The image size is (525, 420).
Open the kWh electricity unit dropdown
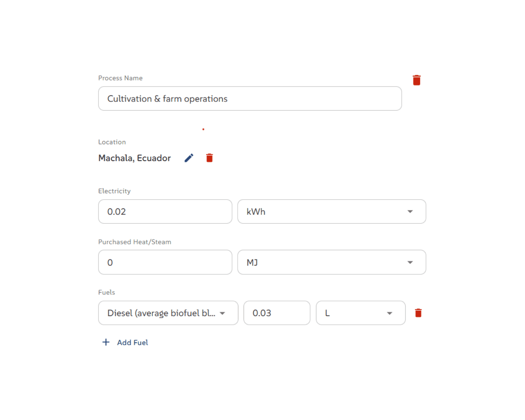click(331, 212)
